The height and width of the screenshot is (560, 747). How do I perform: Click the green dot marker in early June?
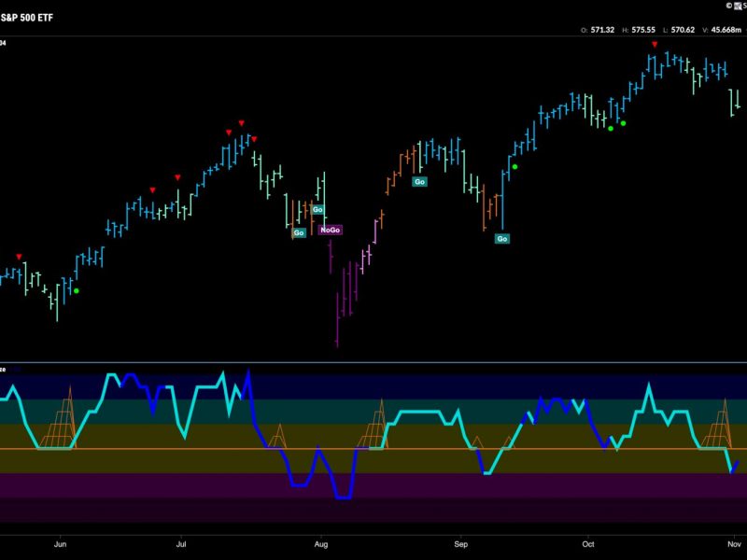pos(77,291)
